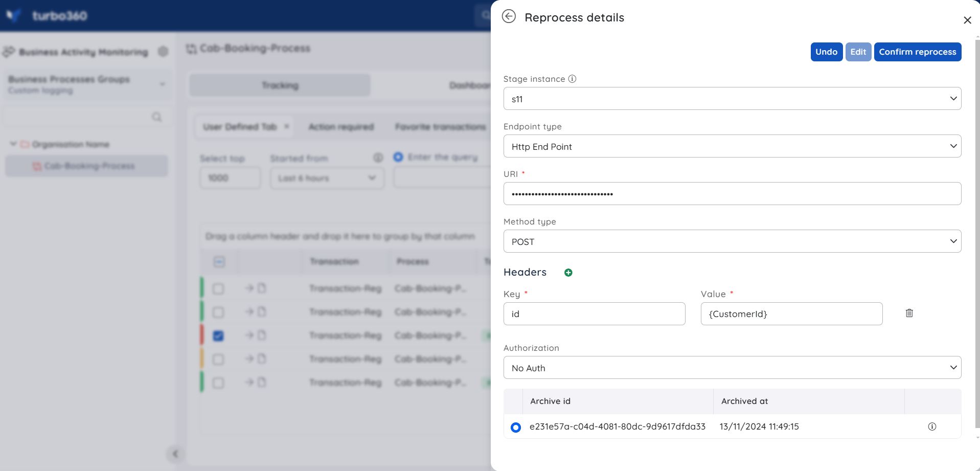Click archived date 13/11/2024 11:49:15
This screenshot has height=471, width=980.
(759, 427)
